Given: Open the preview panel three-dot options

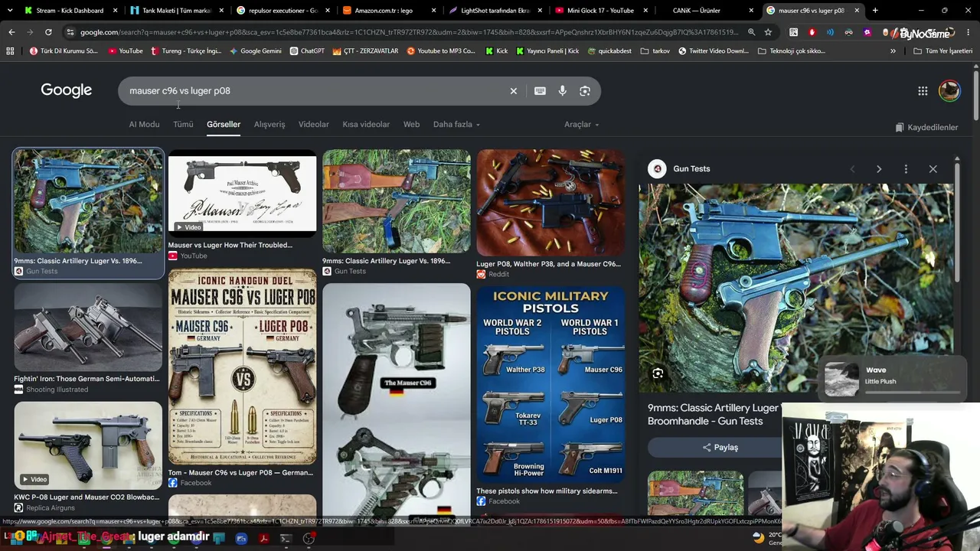Looking at the screenshot, I should pos(906,169).
